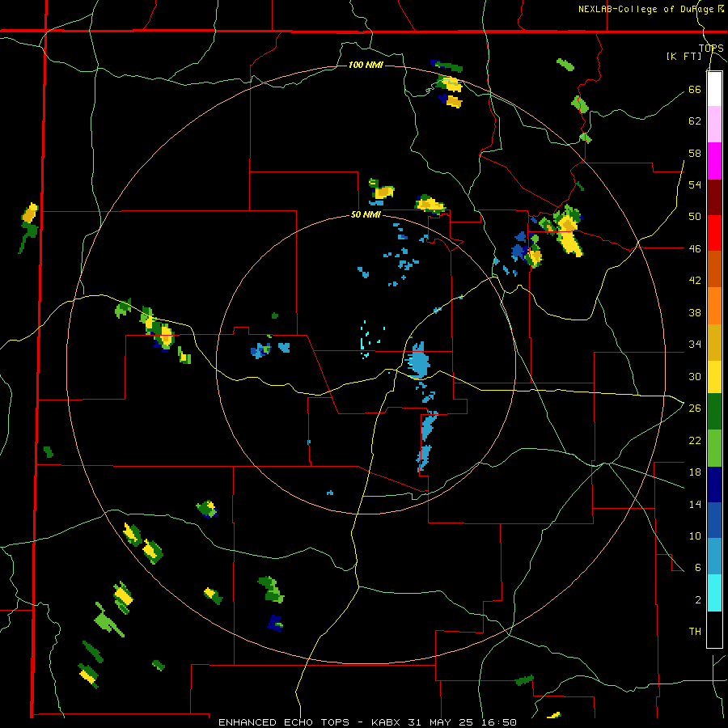Screen dimensions: 728x728
Task: Click the '58' legend value
Action: pyautogui.click(x=695, y=153)
